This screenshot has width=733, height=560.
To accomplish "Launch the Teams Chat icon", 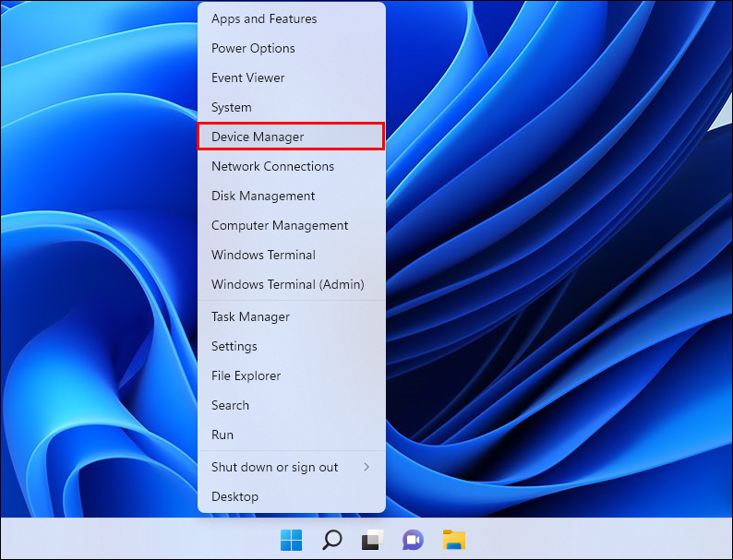I will coord(413,540).
